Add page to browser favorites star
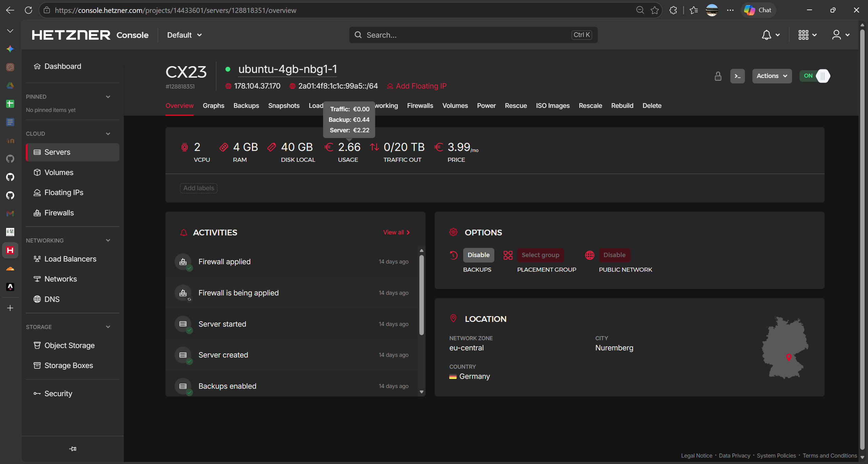This screenshot has height=464, width=868. [x=655, y=10]
